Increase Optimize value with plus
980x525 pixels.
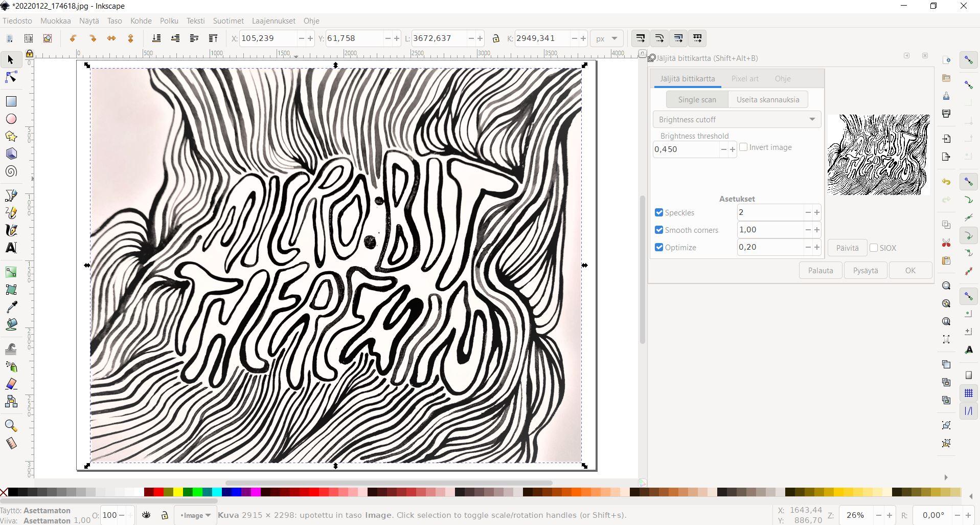tap(817, 247)
